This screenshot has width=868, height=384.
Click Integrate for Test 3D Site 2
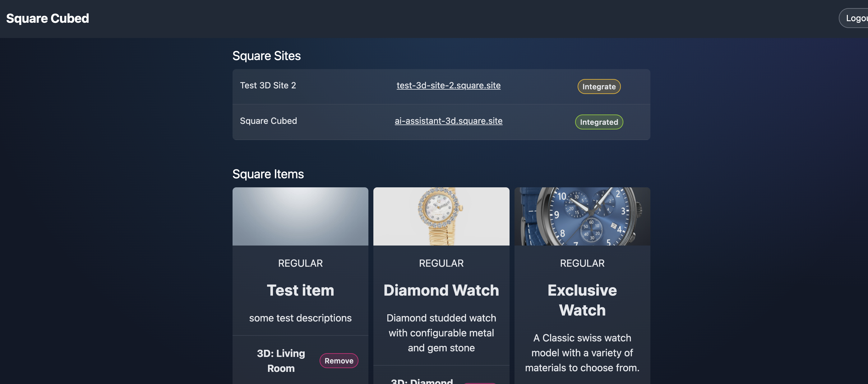click(599, 87)
